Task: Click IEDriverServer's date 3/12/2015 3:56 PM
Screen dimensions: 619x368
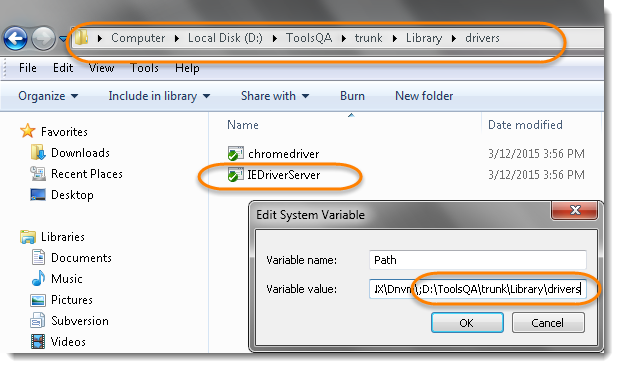Action: 536,175
